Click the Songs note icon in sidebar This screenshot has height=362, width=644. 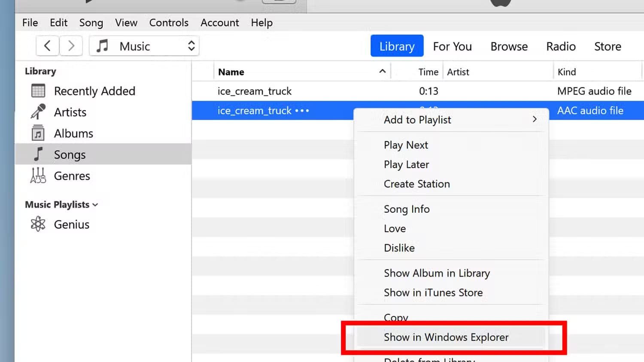pyautogui.click(x=38, y=154)
